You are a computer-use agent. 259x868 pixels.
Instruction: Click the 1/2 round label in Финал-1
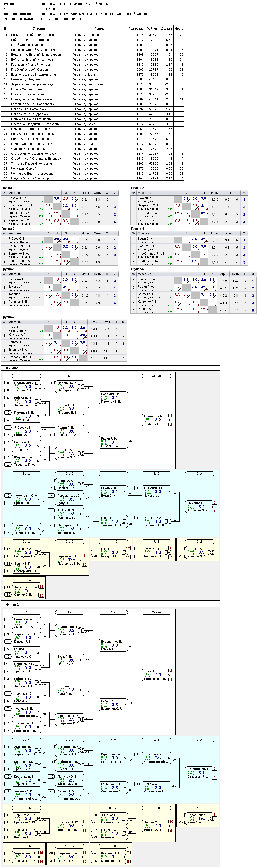[x=113, y=376]
